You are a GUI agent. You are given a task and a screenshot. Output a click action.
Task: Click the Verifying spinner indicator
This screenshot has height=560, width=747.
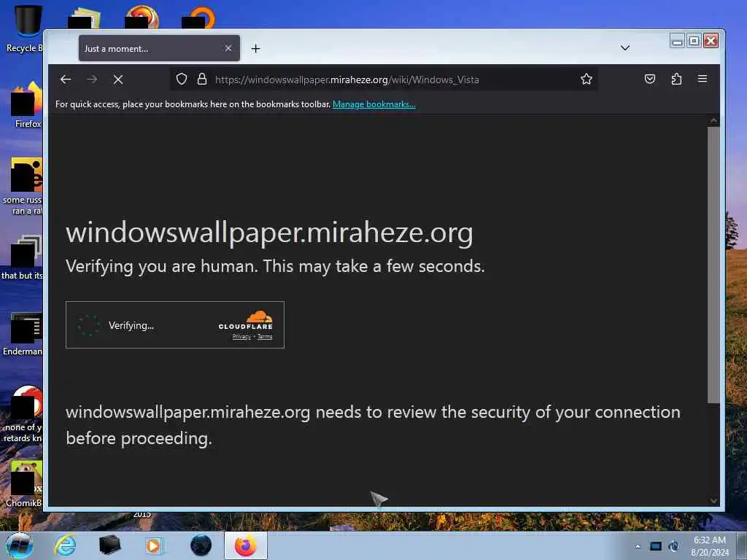click(x=88, y=325)
